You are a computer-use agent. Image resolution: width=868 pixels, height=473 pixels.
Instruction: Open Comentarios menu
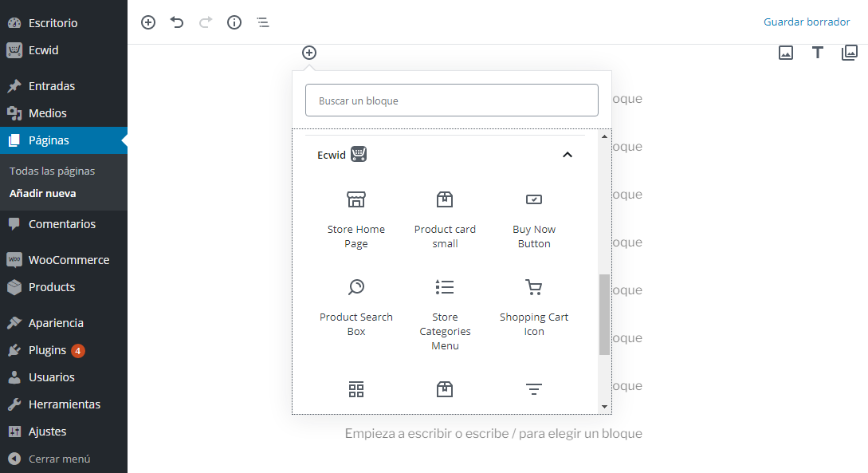click(x=64, y=224)
